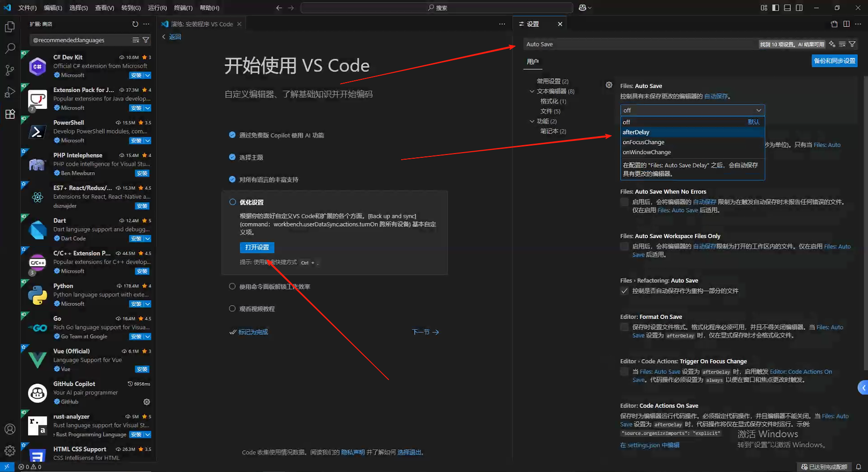Enable Editor: Format On Save checkbox
Screen dimensions: 868x472
click(624, 327)
